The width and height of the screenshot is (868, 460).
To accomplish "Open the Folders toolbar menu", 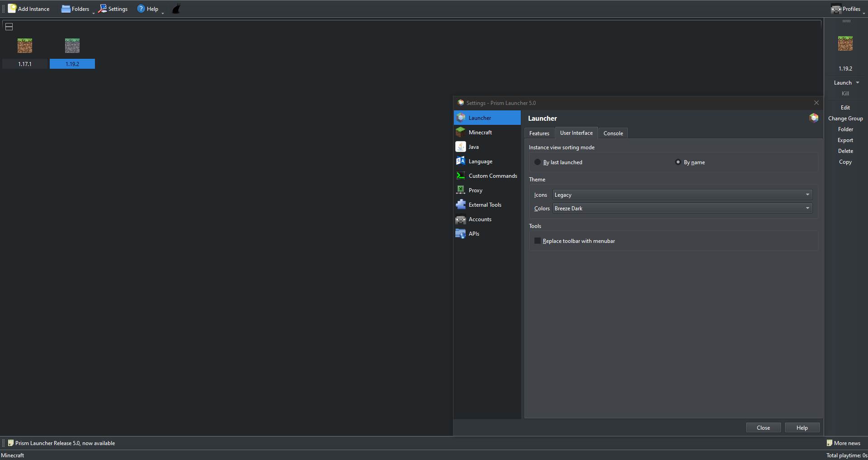I will click(75, 9).
